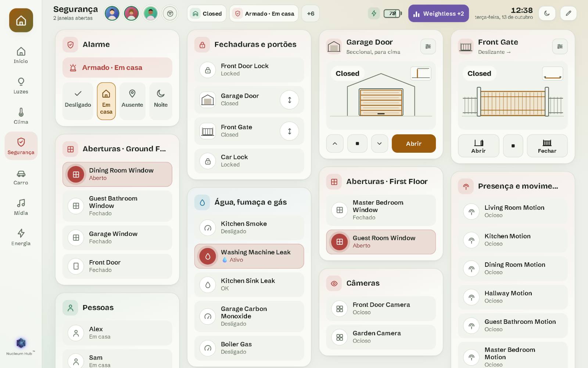Select the Em casa alarm mode
588x368 pixels.
click(106, 101)
